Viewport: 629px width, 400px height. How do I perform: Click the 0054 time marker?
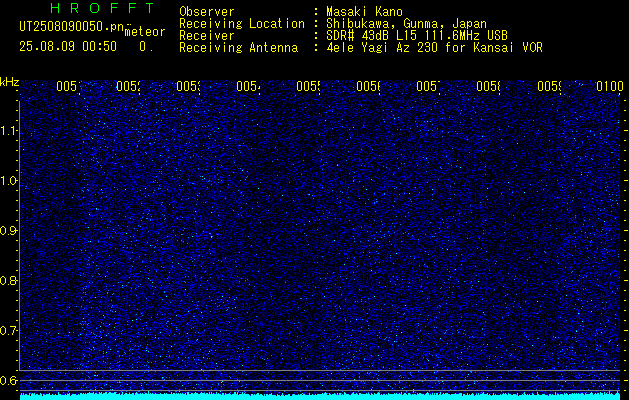tap(248, 86)
